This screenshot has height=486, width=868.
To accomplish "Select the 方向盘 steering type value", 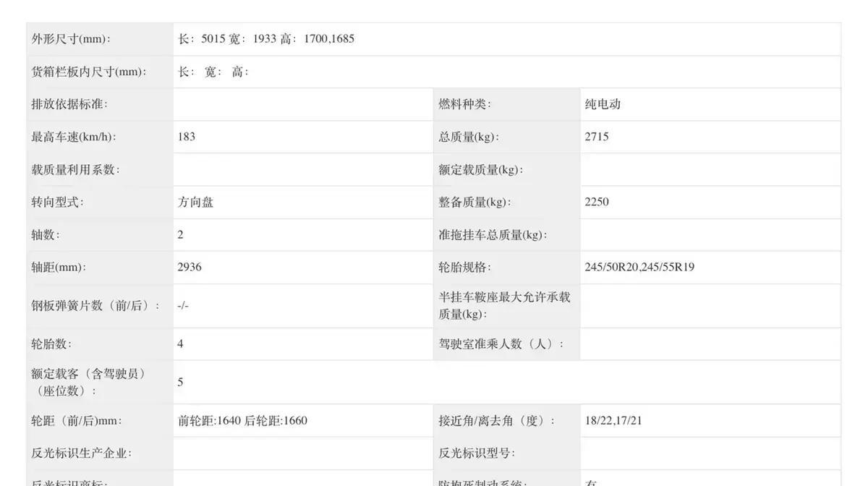I will (195, 200).
